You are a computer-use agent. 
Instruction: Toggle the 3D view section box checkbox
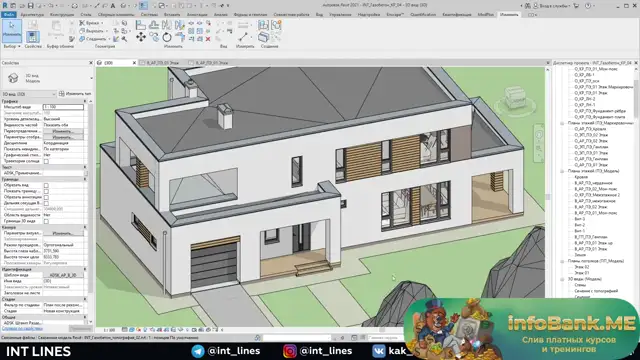point(46,221)
